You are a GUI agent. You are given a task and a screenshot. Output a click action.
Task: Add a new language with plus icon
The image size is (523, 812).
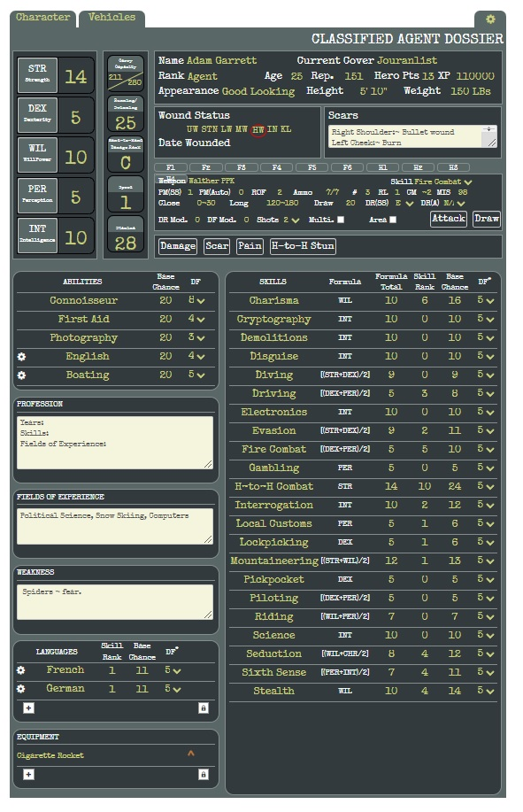29,708
